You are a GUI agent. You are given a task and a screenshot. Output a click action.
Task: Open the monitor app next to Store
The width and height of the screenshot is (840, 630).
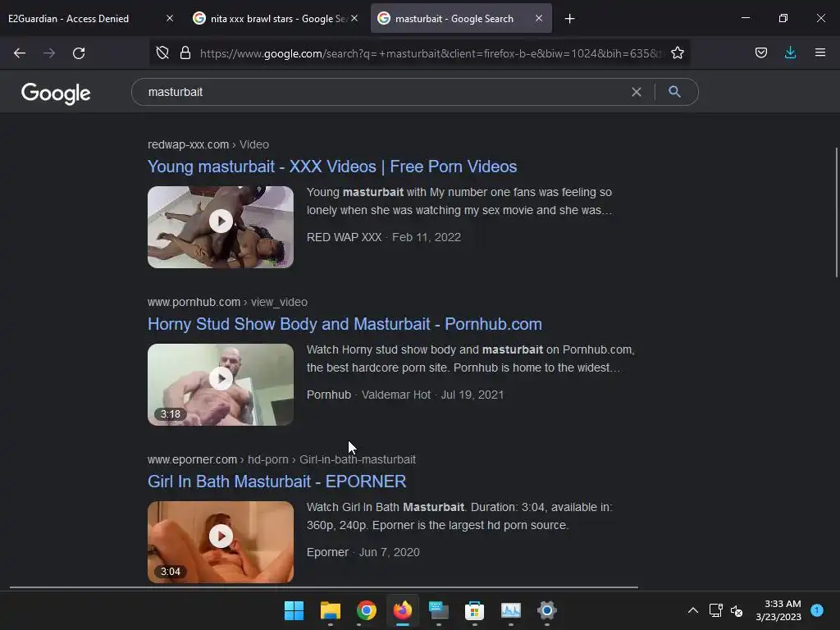[x=510, y=610]
